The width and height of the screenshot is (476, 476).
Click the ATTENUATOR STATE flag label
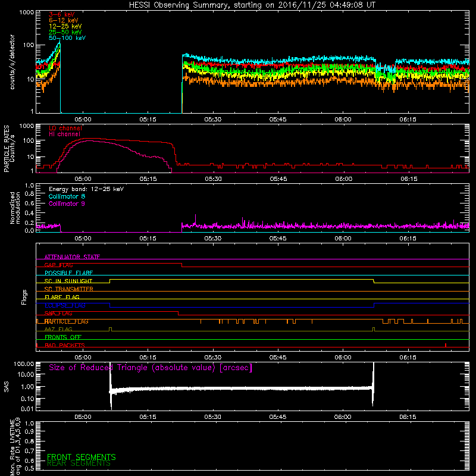72,257
